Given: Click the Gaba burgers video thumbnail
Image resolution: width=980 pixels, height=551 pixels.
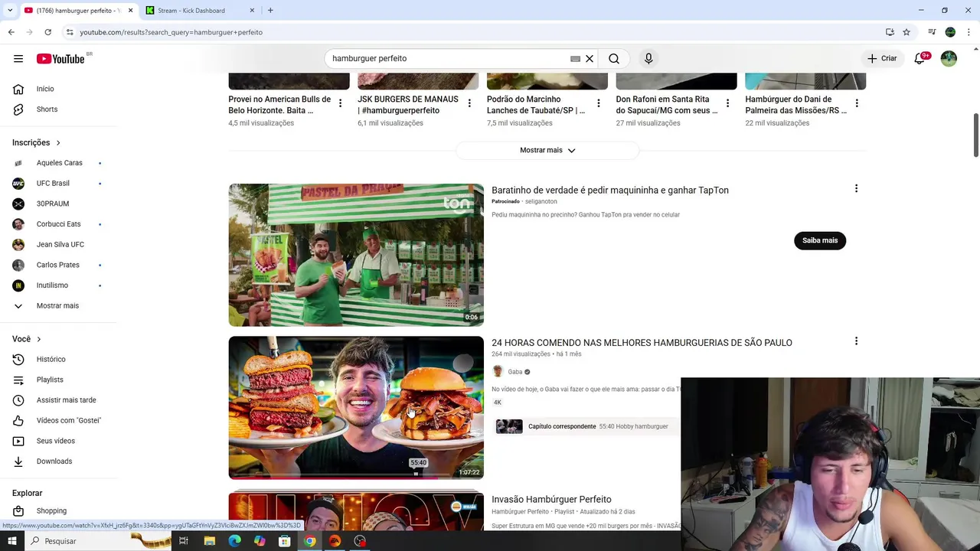Looking at the screenshot, I should coord(356,408).
